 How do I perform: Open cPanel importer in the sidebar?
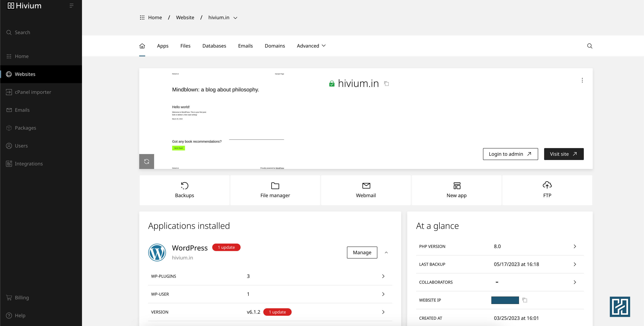pyautogui.click(x=33, y=92)
